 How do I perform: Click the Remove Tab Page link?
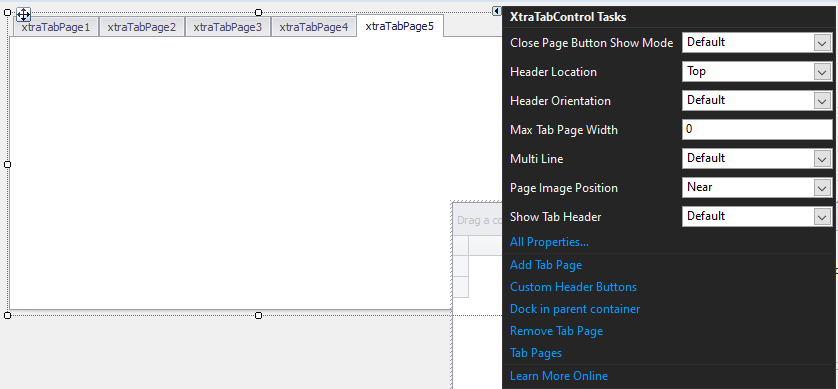point(556,331)
